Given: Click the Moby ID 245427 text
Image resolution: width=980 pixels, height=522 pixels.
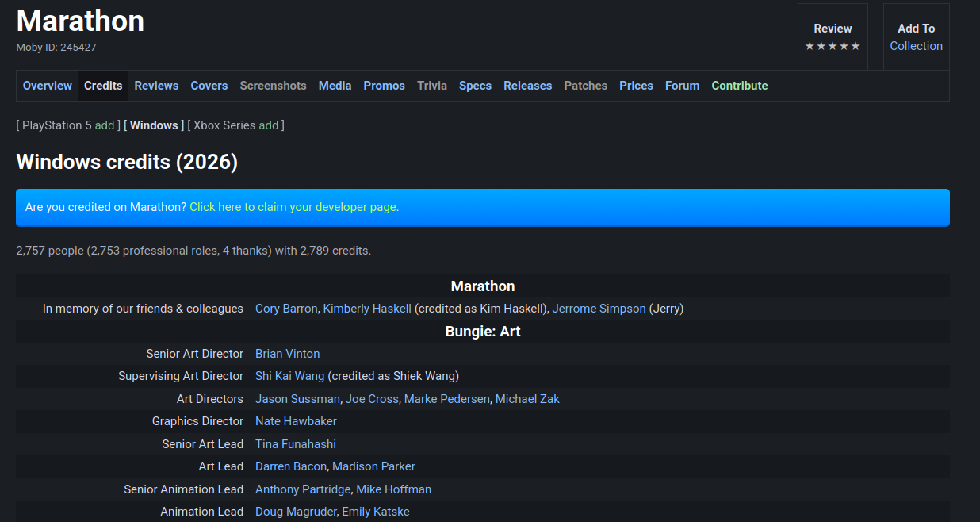Looking at the screenshot, I should 56,48.
